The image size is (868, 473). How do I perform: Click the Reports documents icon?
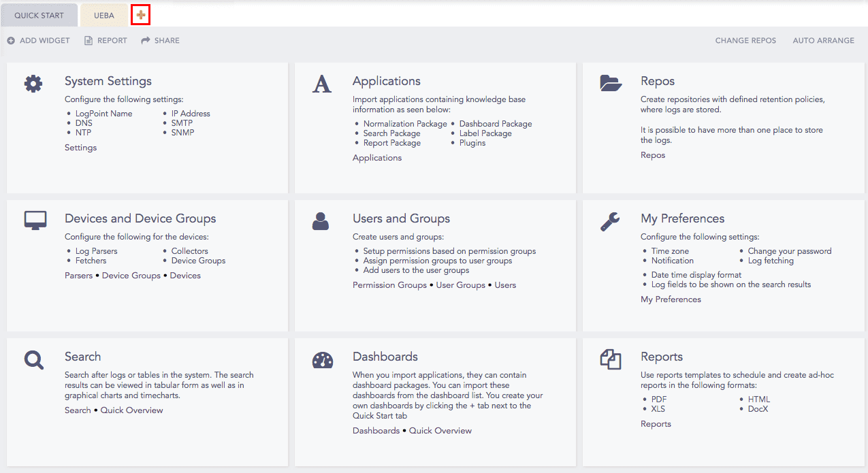pos(611,359)
